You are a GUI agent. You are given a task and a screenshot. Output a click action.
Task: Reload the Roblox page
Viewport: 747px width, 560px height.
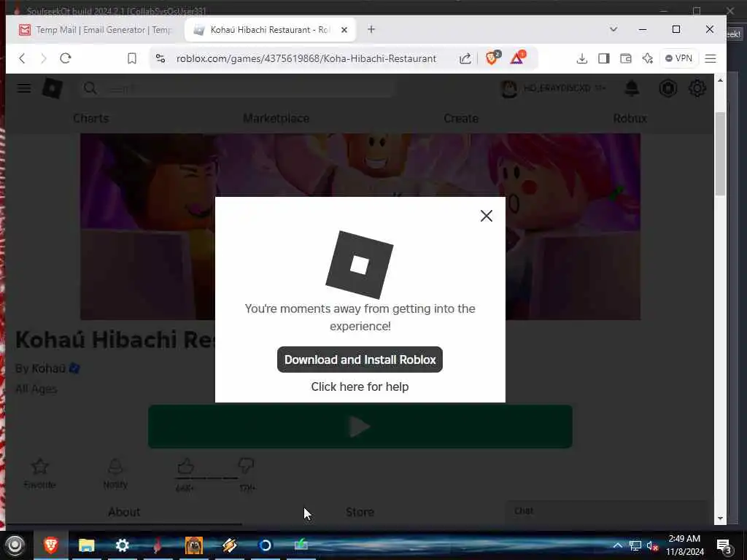[65, 58]
